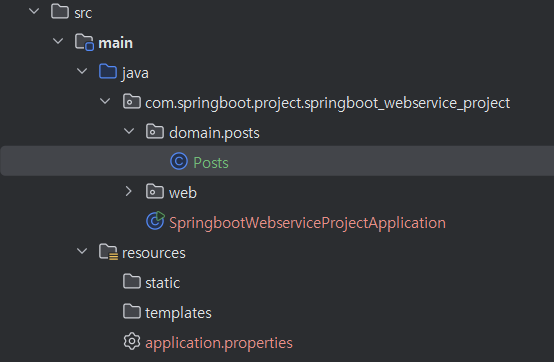Collapse the src folder chevron
This screenshot has height=362, width=554.
pyautogui.click(x=34, y=11)
